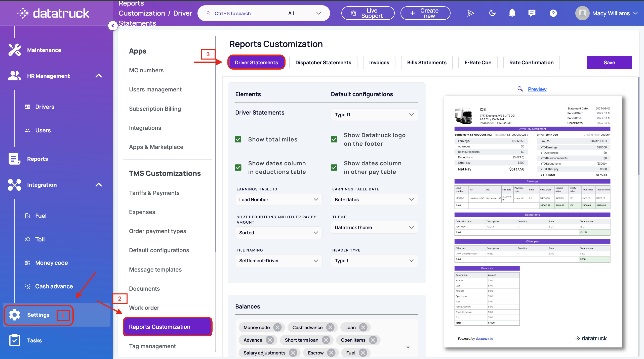Viewport: 644px width, 359px height.
Task: Click the Tasks checkmark icon
Action: pos(15,340)
